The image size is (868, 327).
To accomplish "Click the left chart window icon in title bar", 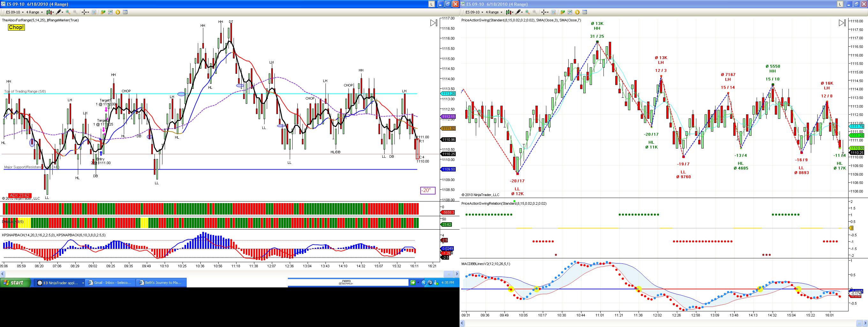I will coord(4,4).
